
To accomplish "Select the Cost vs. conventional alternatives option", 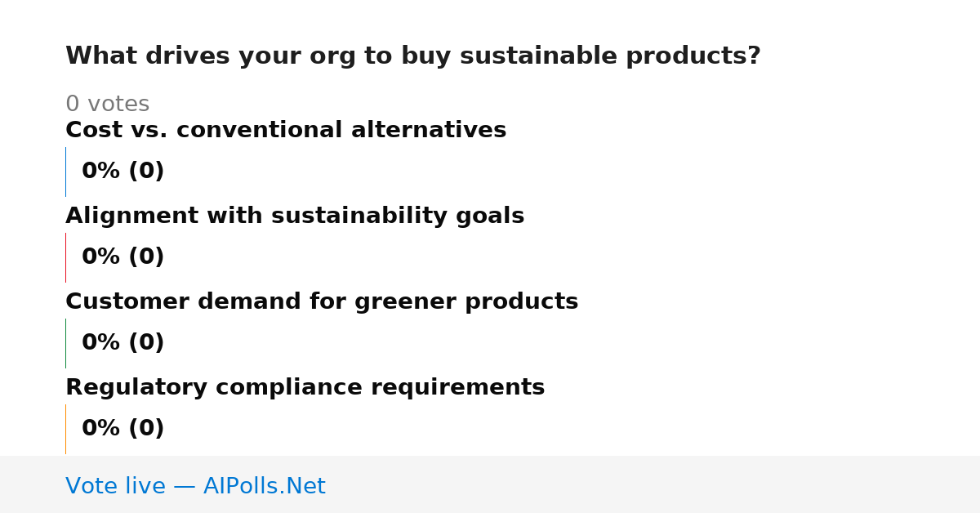I will (x=286, y=130).
